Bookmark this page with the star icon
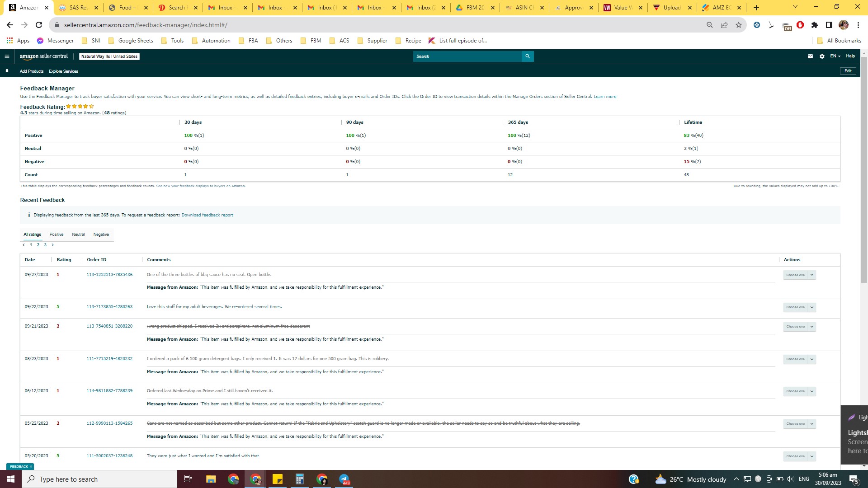This screenshot has width=868, height=488. click(x=739, y=25)
